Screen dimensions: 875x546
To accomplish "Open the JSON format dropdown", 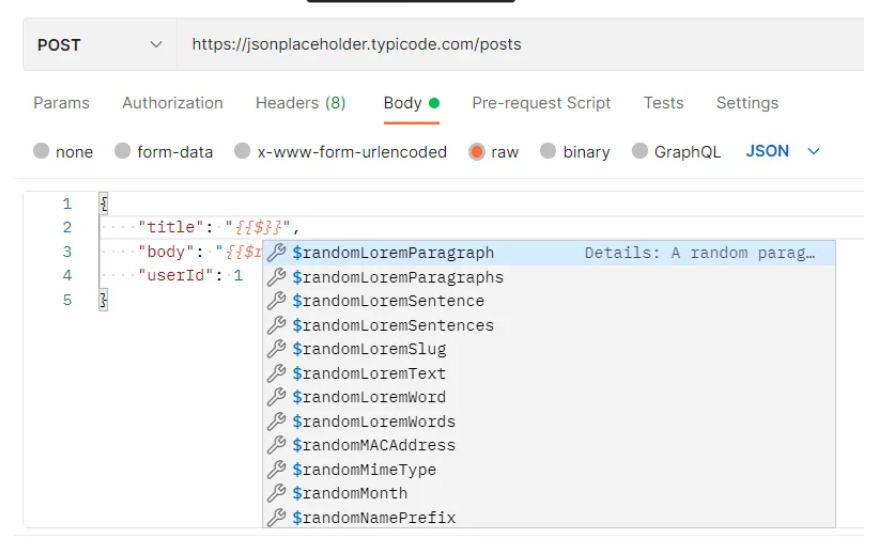I will point(783,151).
